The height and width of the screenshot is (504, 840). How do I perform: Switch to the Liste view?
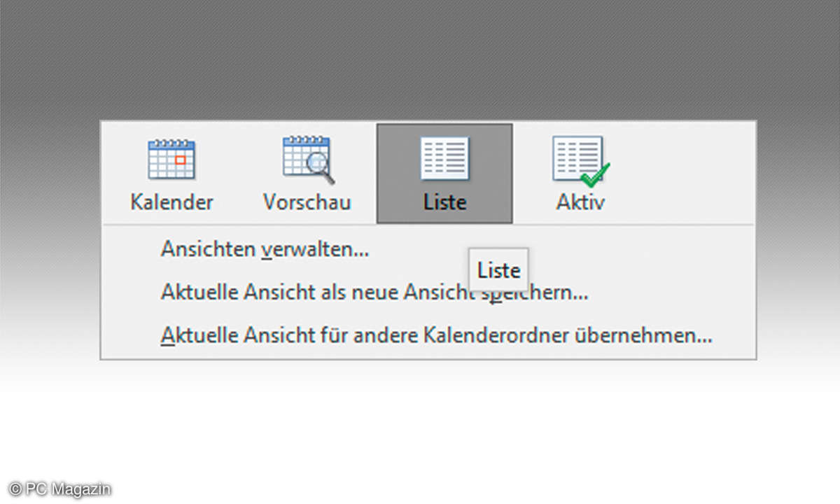coord(444,174)
